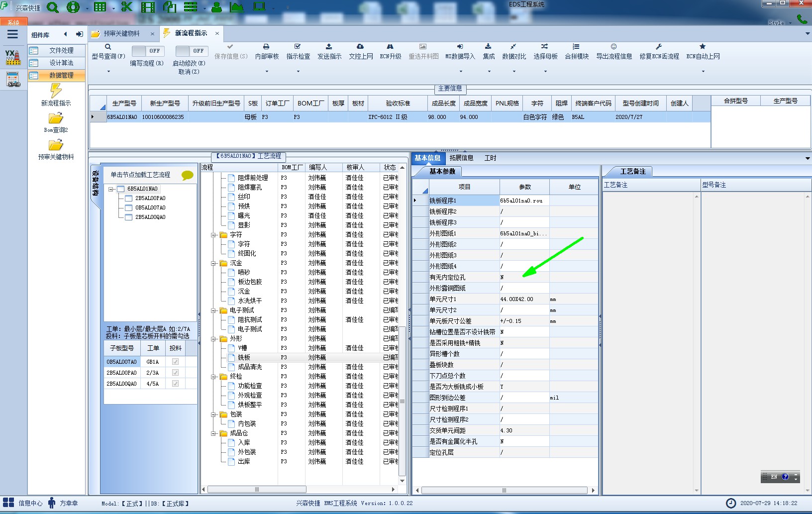Select tree node 2B5AL00PA0

pos(150,198)
